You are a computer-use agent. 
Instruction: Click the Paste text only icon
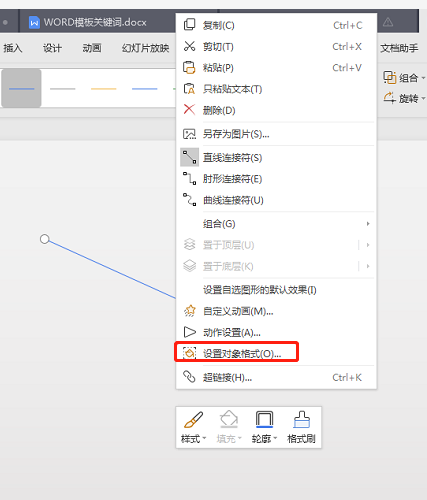[189, 89]
